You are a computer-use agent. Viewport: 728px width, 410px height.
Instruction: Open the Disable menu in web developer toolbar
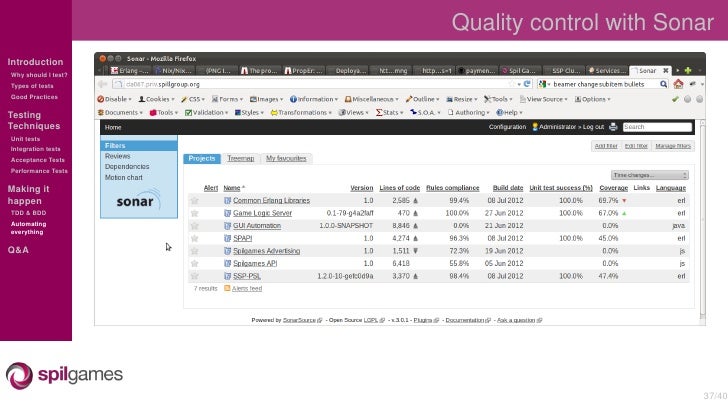tap(114, 99)
